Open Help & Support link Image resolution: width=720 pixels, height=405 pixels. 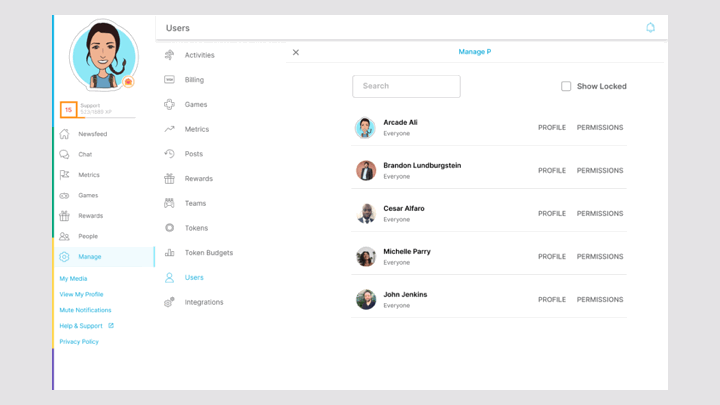[81, 326]
